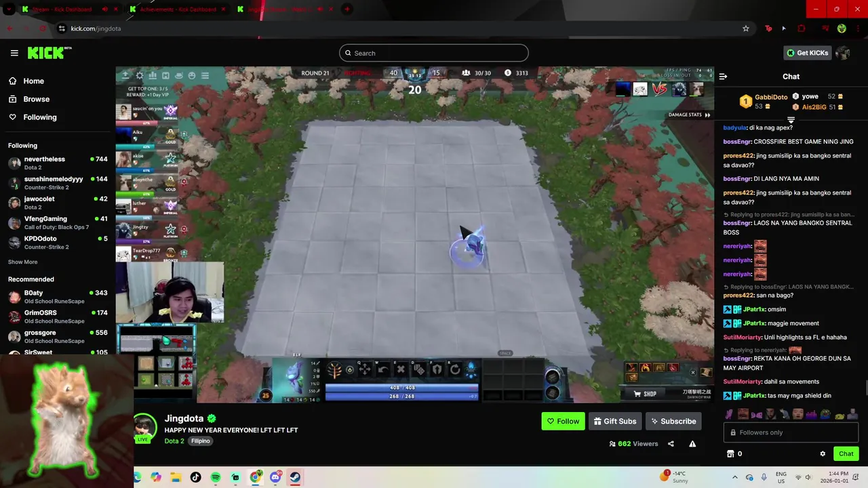Open sunshinemelodyyy channel
Screen dimensions: 868x488
[x=57, y=183]
